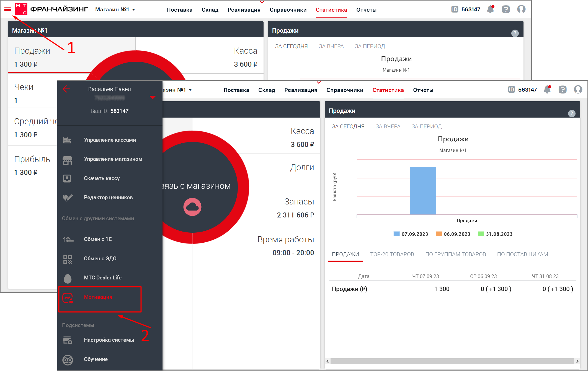588x371 pixels.
Task: Click Управление кассами cash register icon
Action: click(x=67, y=140)
